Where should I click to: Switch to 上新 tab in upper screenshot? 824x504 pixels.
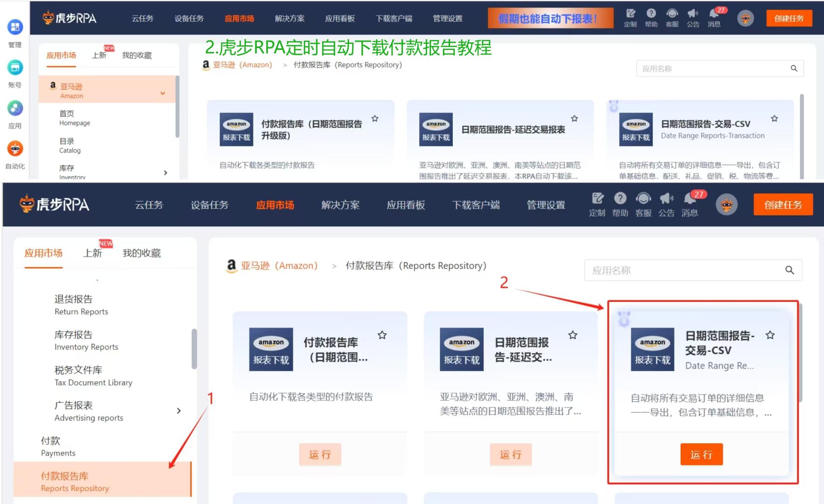99,56
